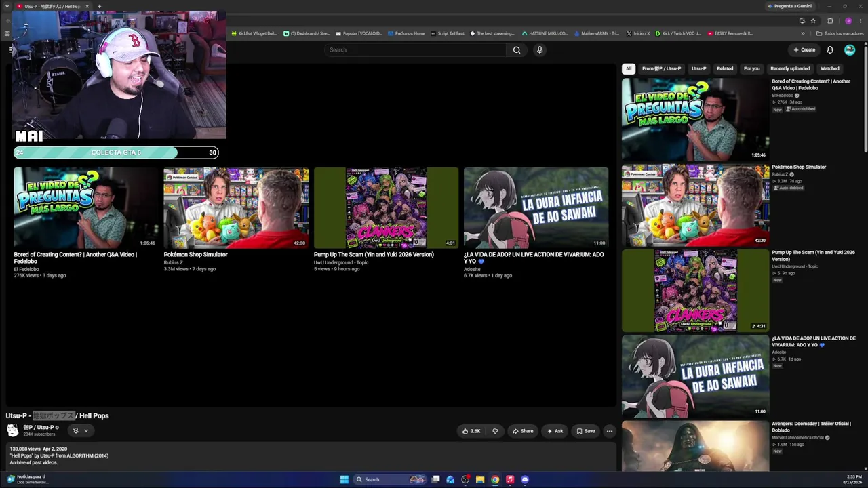Select the All filter chip

pos(629,68)
